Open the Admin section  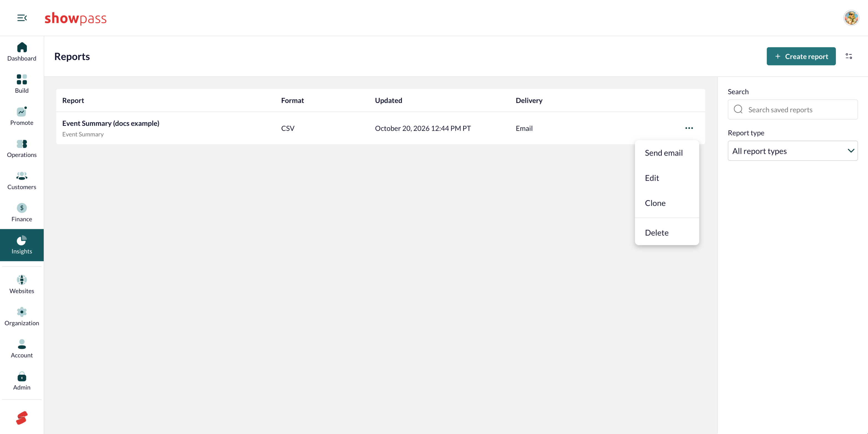pyautogui.click(x=22, y=381)
